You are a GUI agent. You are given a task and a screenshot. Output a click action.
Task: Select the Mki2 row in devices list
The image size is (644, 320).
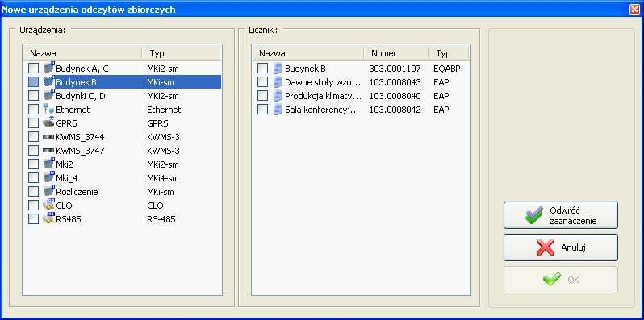[123, 164]
